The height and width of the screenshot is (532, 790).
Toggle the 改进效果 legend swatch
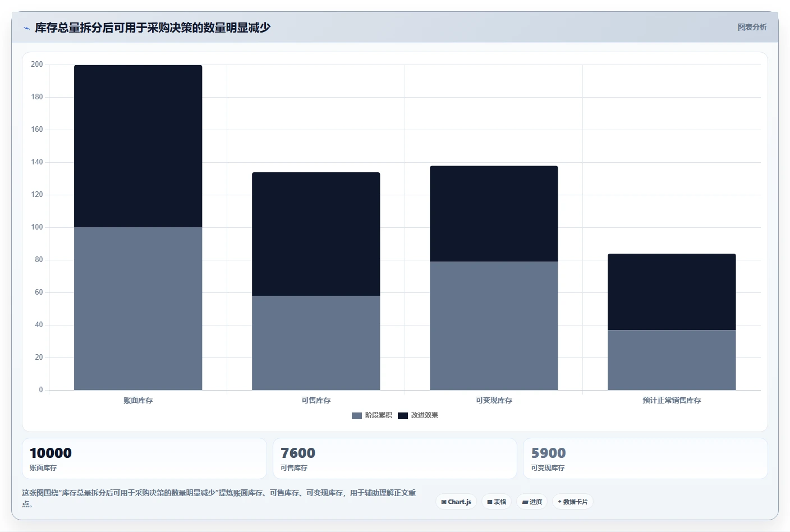tap(403, 416)
